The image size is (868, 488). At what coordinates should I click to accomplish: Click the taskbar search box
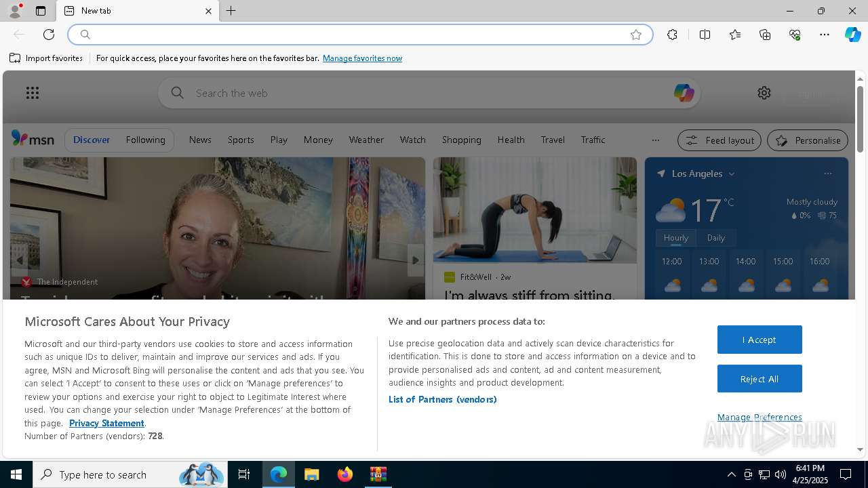coord(130,474)
